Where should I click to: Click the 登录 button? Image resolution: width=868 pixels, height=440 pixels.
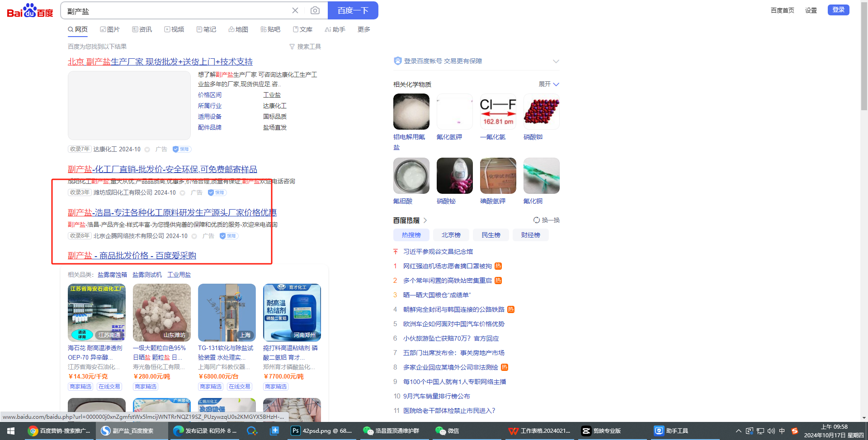coord(839,10)
